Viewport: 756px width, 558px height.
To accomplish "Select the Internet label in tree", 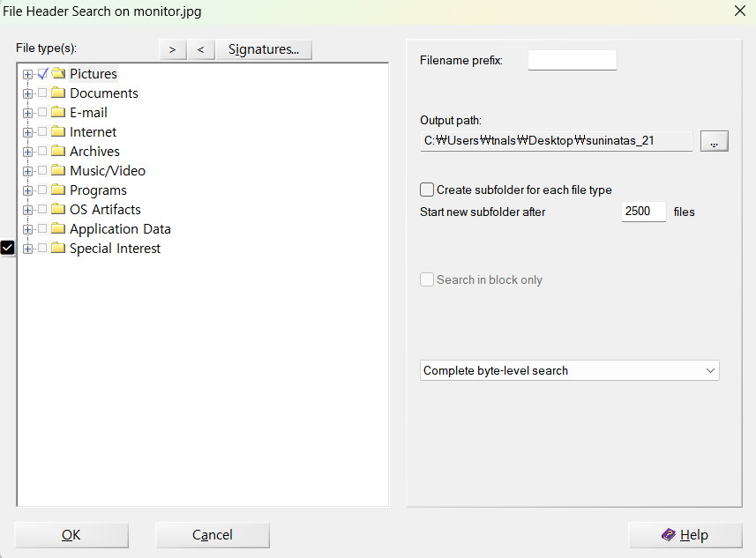I will (x=93, y=131).
